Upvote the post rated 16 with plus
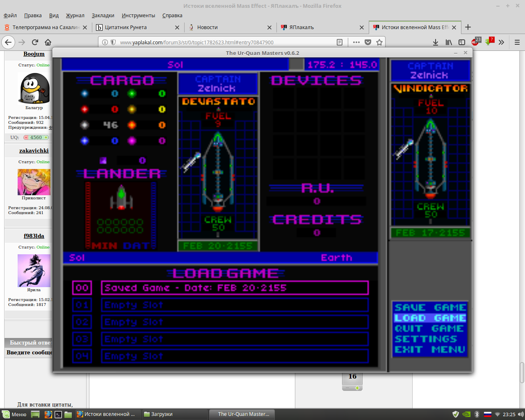 pos(357,388)
